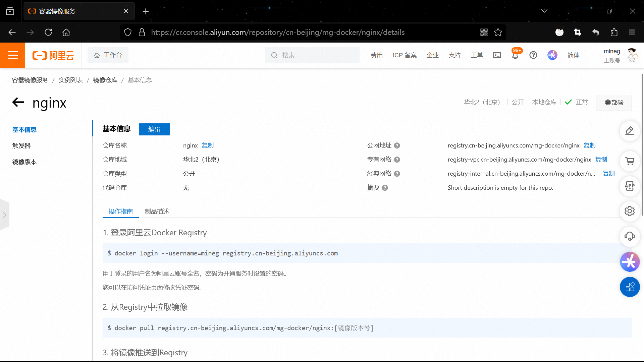Click the Aliyun logo
This screenshot has height=362, width=644.
[53, 55]
